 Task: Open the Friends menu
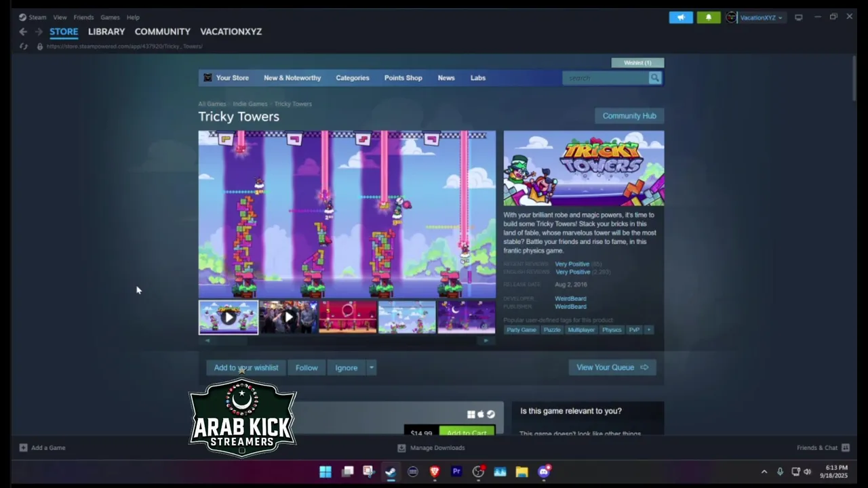coord(83,18)
